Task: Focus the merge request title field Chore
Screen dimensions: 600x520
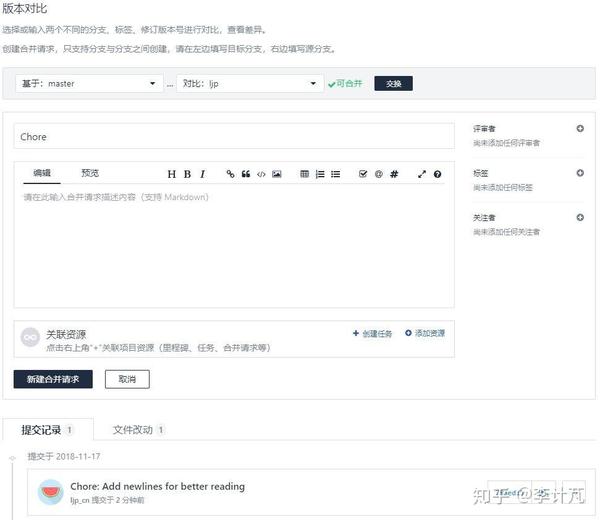Action: coord(234,137)
